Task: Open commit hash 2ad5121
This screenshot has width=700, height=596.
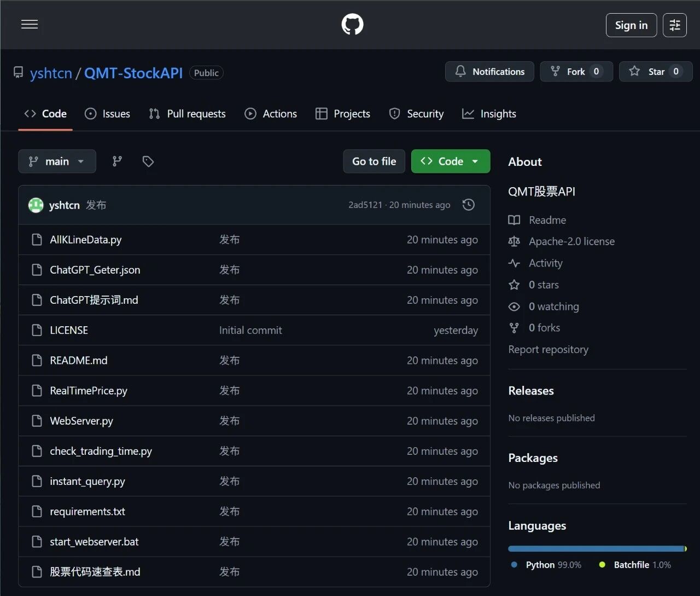Action: pyautogui.click(x=365, y=205)
